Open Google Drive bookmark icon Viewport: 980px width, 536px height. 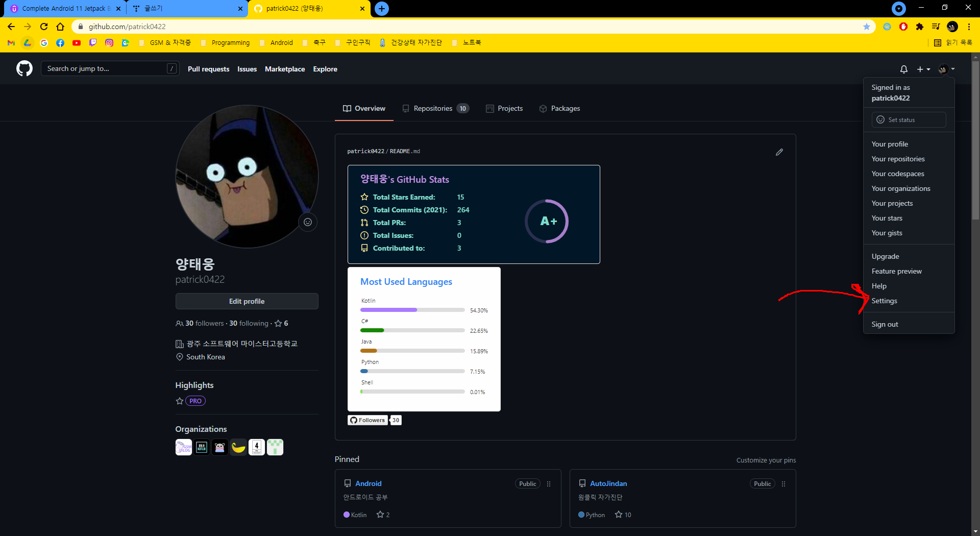pyautogui.click(x=28, y=43)
